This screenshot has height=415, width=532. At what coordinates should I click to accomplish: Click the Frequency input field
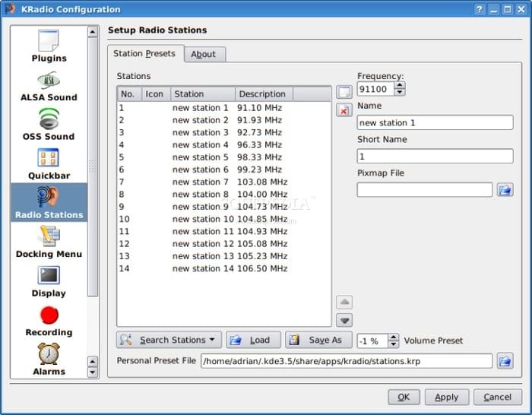pos(375,89)
